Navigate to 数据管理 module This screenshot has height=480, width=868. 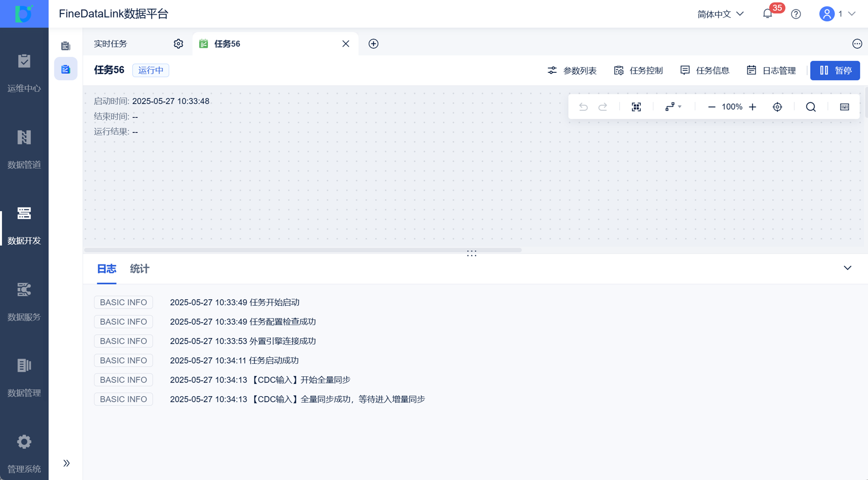pos(24,378)
